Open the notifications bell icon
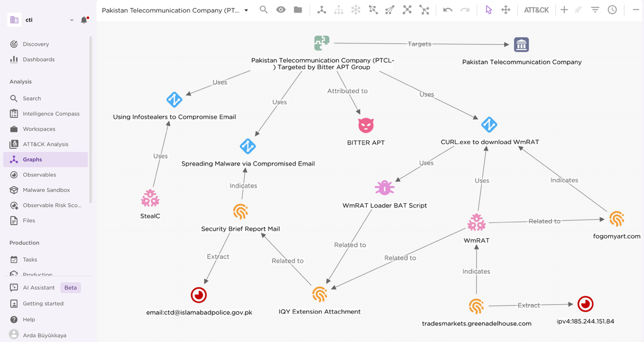 [x=84, y=20]
